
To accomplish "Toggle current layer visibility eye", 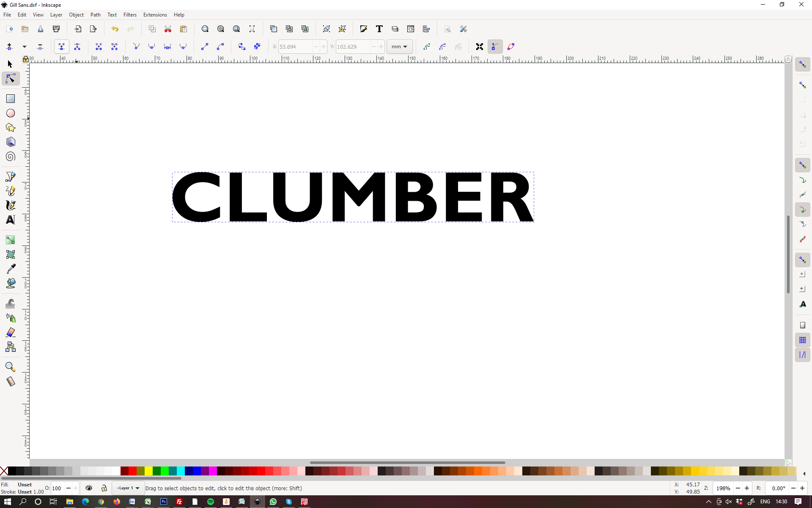I will point(89,488).
